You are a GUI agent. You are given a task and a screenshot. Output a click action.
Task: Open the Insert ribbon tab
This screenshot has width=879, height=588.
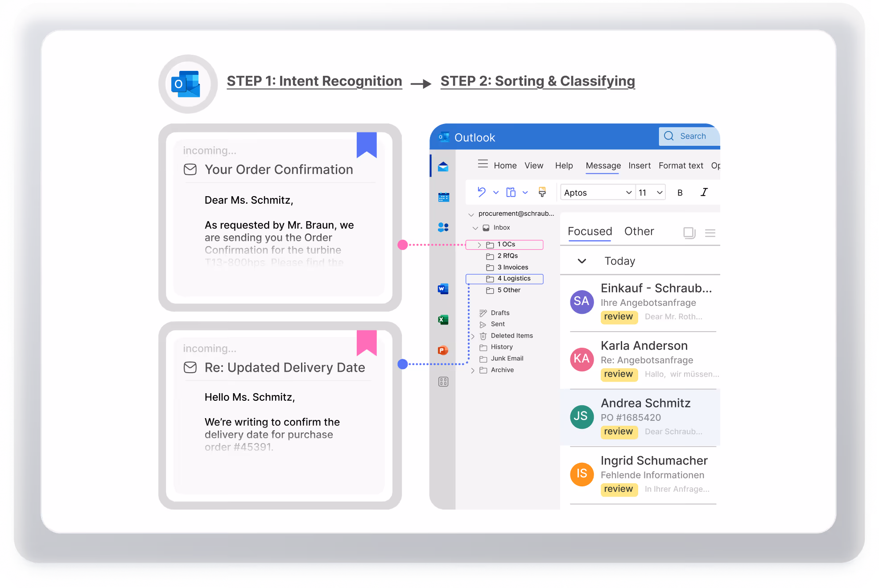(x=640, y=165)
